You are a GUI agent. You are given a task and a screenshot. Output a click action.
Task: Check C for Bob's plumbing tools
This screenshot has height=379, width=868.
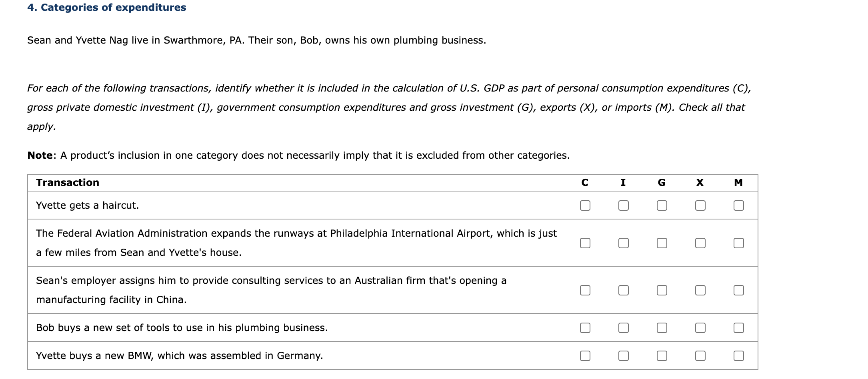[x=585, y=328]
